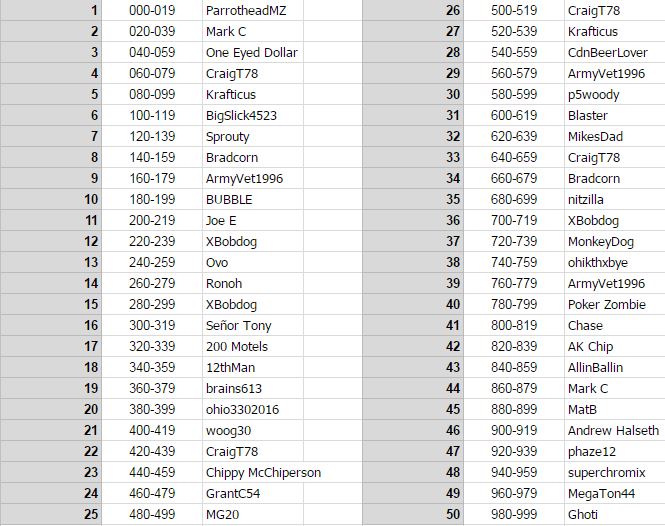Select the CdnBeerLover cell
The width and height of the screenshot is (665, 526).
coord(615,52)
